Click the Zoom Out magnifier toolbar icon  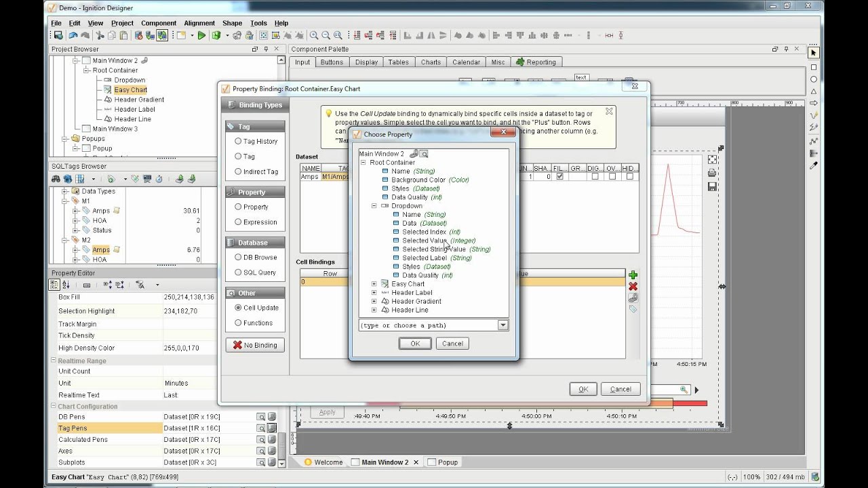[x=326, y=35]
